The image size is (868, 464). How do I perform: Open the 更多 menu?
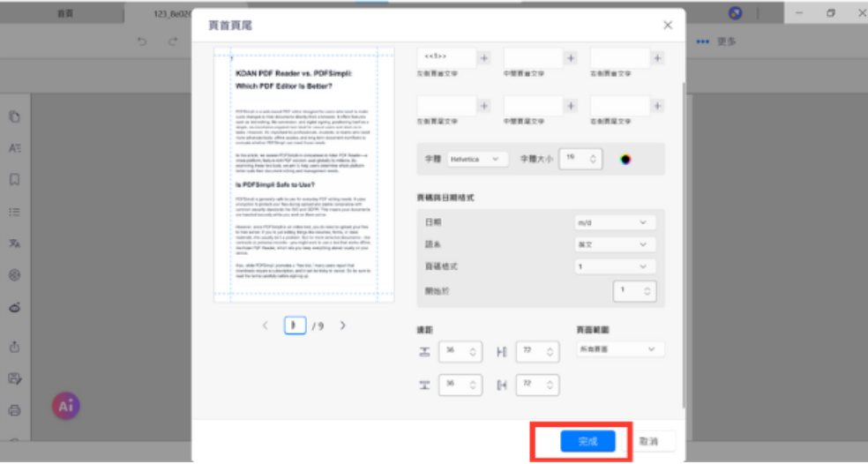point(717,41)
